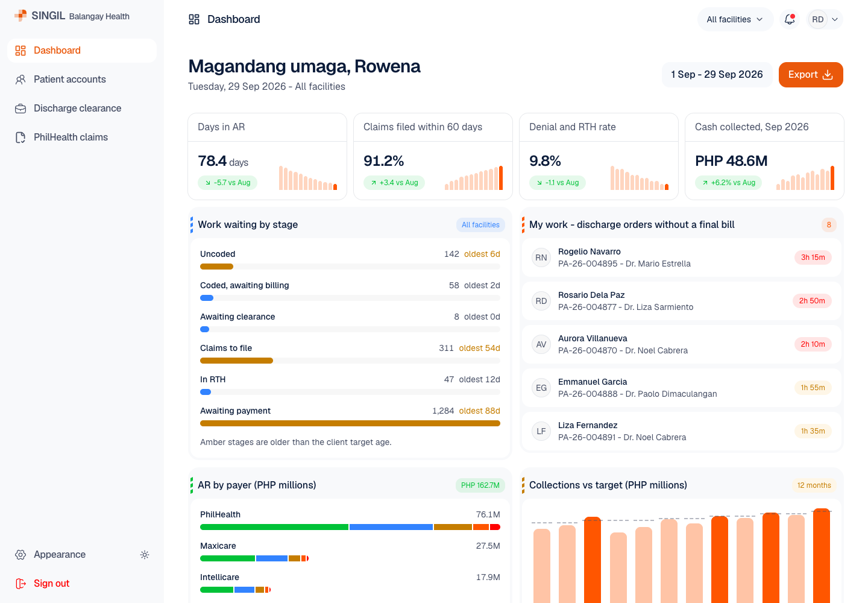Click the Awaiting clearance row label
This screenshot has width=868, height=603.
coord(237,317)
